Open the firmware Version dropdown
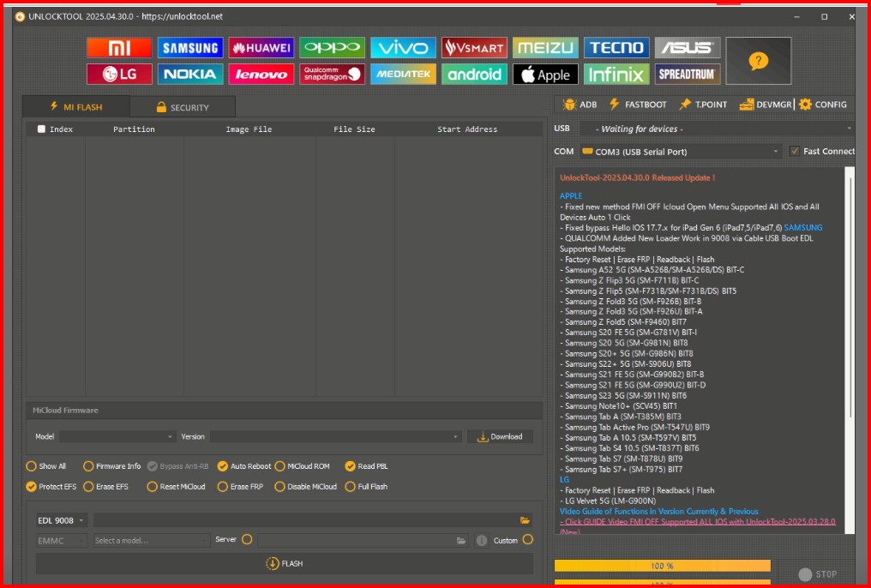871x588 pixels. [x=335, y=436]
